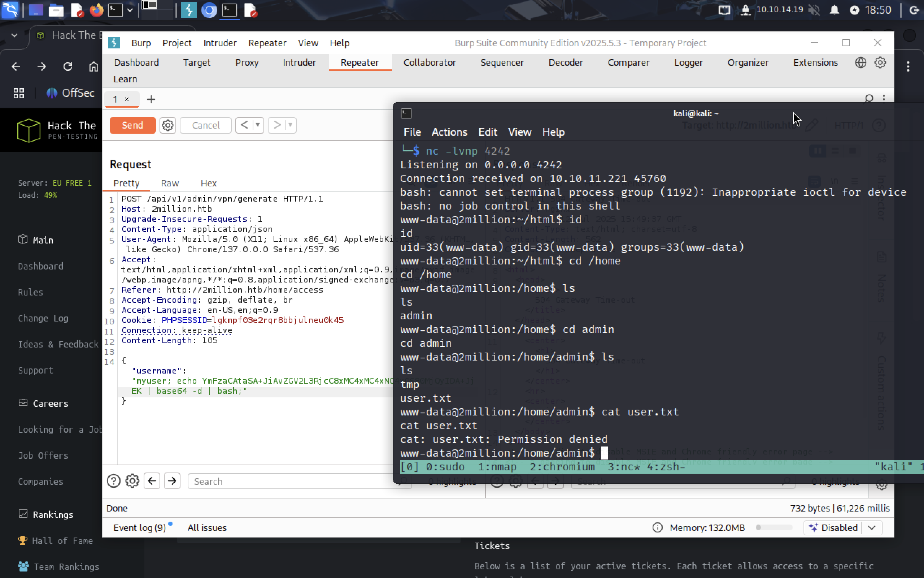
Task: Switch to the Collaborator tab
Action: click(x=430, y=62)
